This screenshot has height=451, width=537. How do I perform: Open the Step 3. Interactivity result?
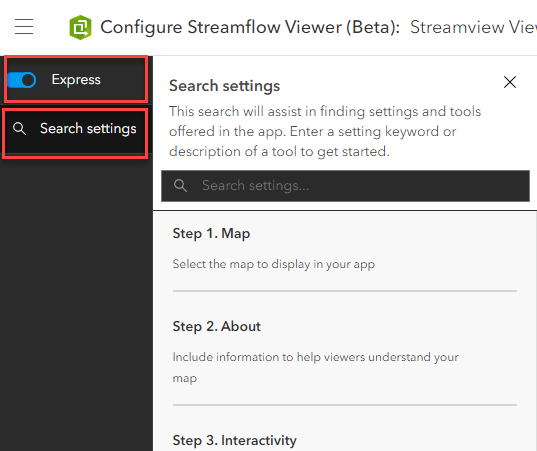[235, 440]
